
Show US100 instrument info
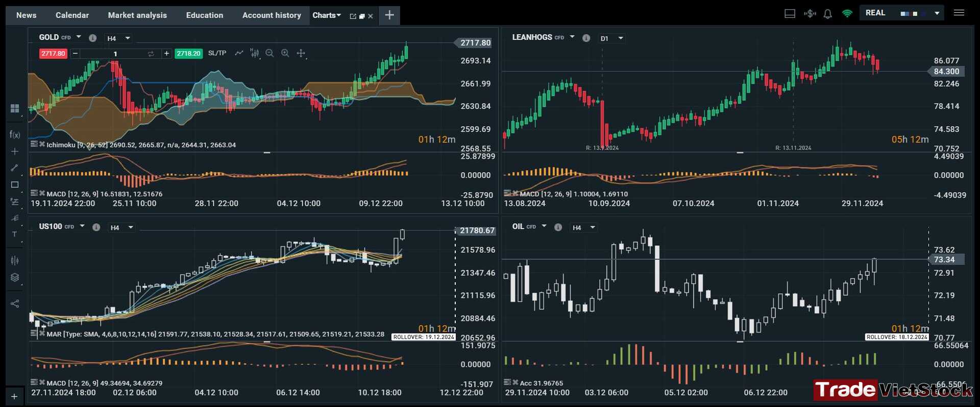96,227
